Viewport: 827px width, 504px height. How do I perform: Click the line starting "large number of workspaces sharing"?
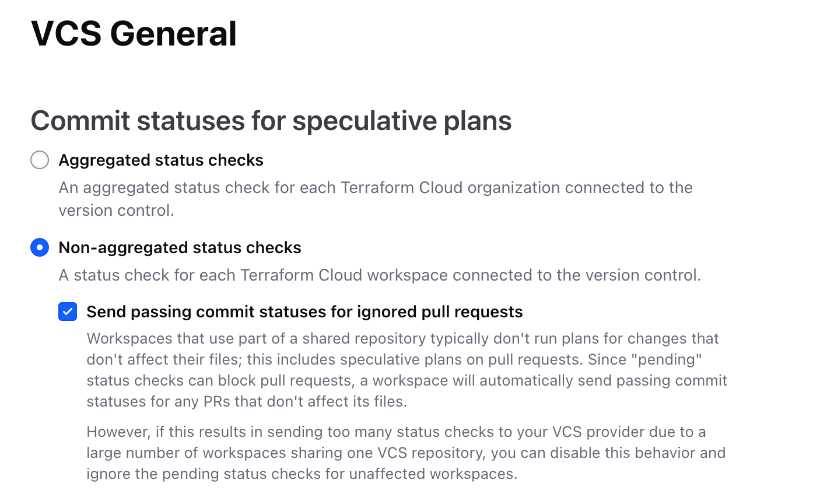tap(406, 453)
